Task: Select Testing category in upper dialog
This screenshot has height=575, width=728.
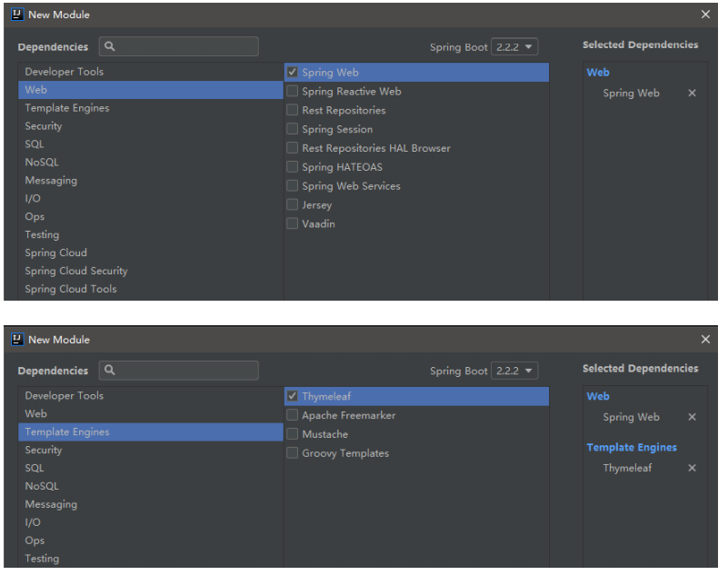Action: [151, 234]
